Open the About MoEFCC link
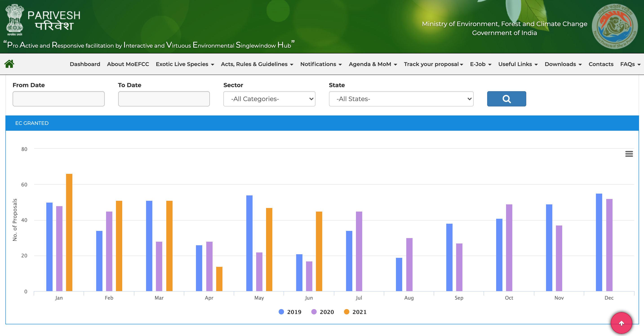 [128, 64]
